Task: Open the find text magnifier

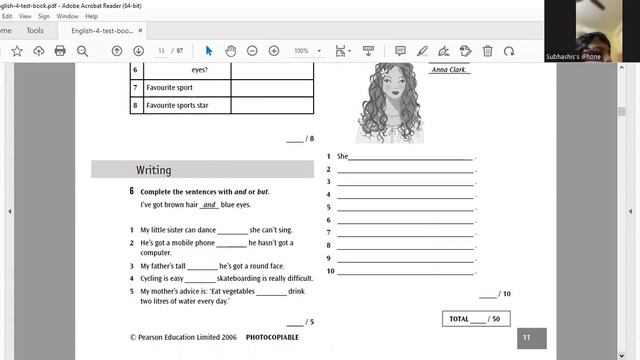Action: [82, 51]
